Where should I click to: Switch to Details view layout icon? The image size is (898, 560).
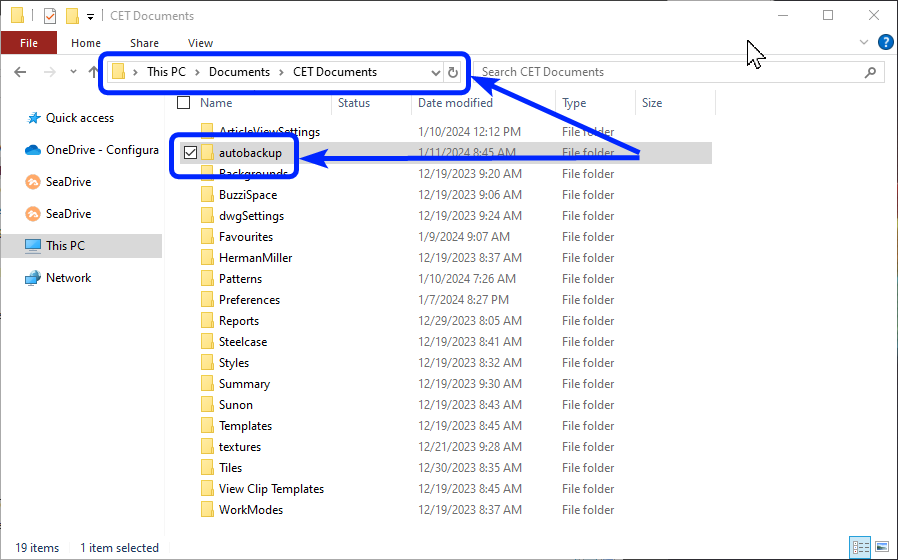860,547
